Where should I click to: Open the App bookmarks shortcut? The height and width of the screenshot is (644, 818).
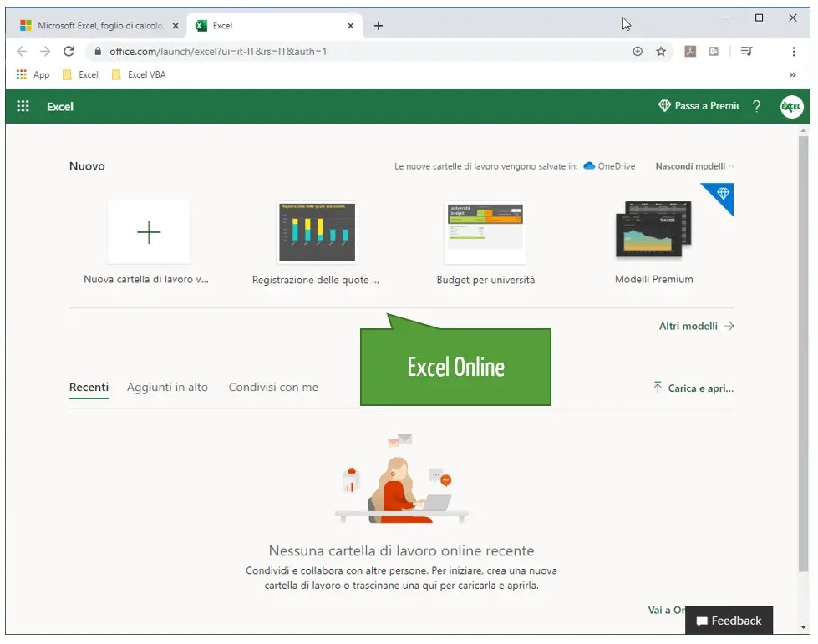pos(33,74)
